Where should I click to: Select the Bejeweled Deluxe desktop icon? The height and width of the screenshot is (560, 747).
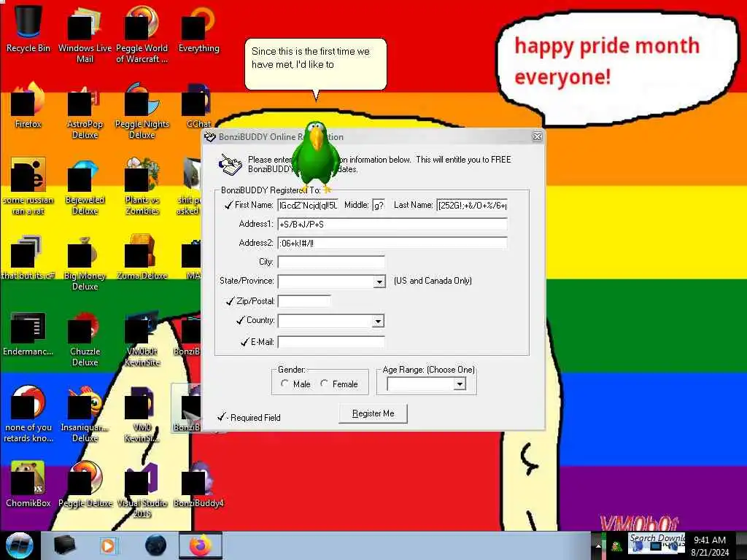pos(85,187)
